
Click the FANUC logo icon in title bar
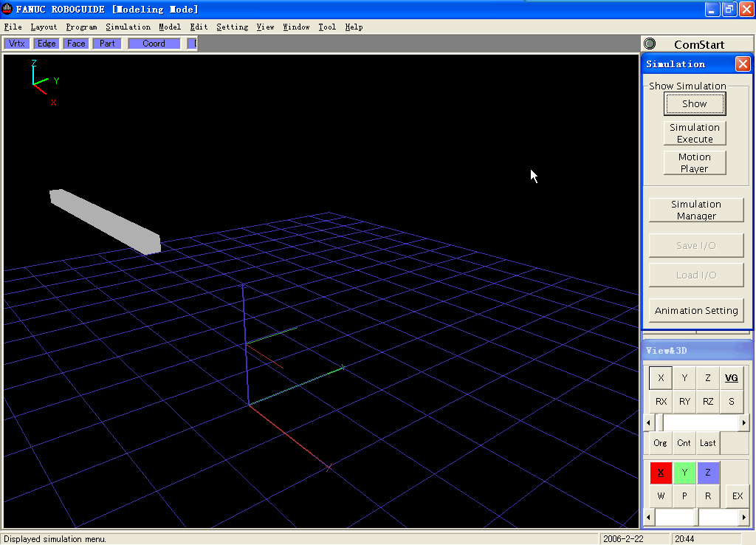tap(7, 9)
